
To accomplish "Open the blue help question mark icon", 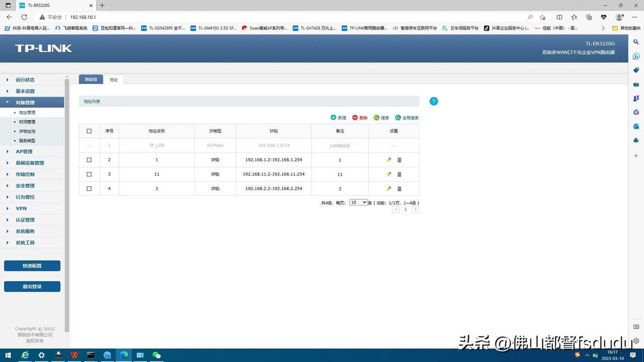I will [434, 102].
